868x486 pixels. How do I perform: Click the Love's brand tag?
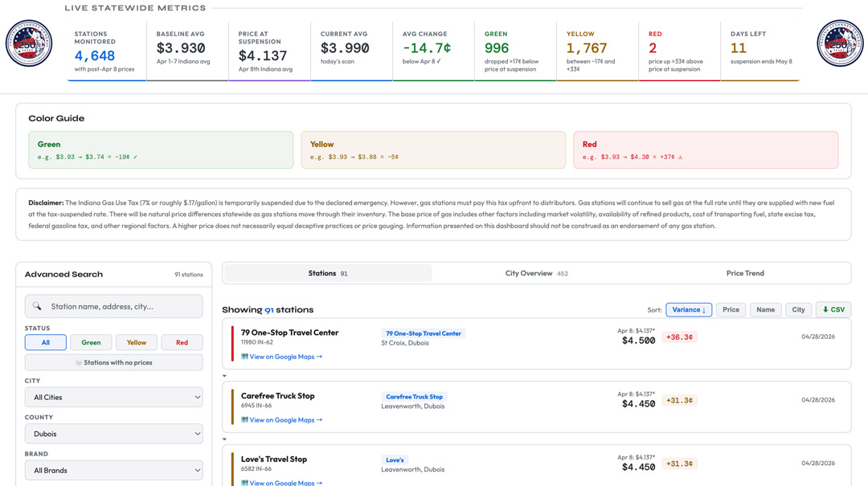tap(395, 460)
